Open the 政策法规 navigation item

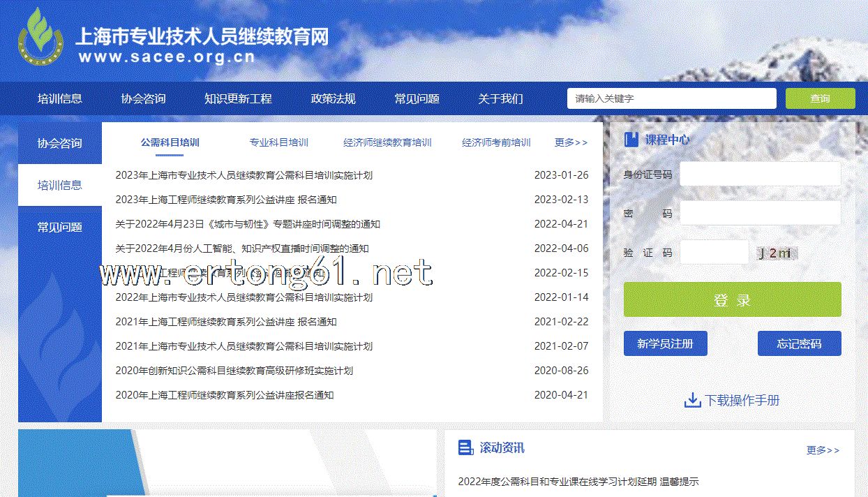(x=333, y=98)
